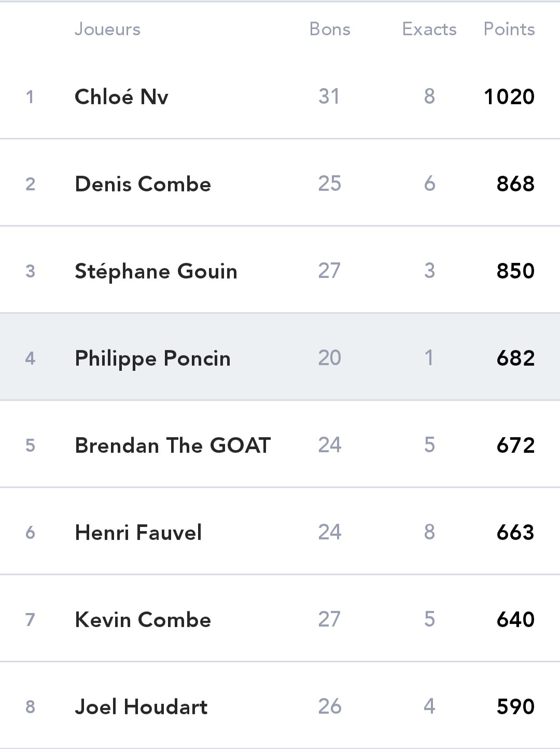Open Brendan The GOAT's entry
This screenshot has height=749, width=560.
point(280,444)
